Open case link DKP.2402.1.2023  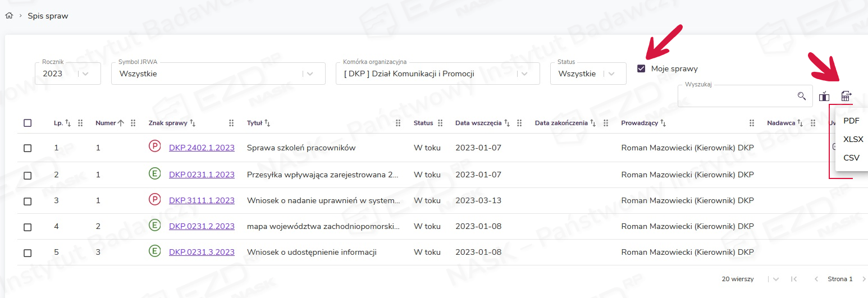[202, 148]
